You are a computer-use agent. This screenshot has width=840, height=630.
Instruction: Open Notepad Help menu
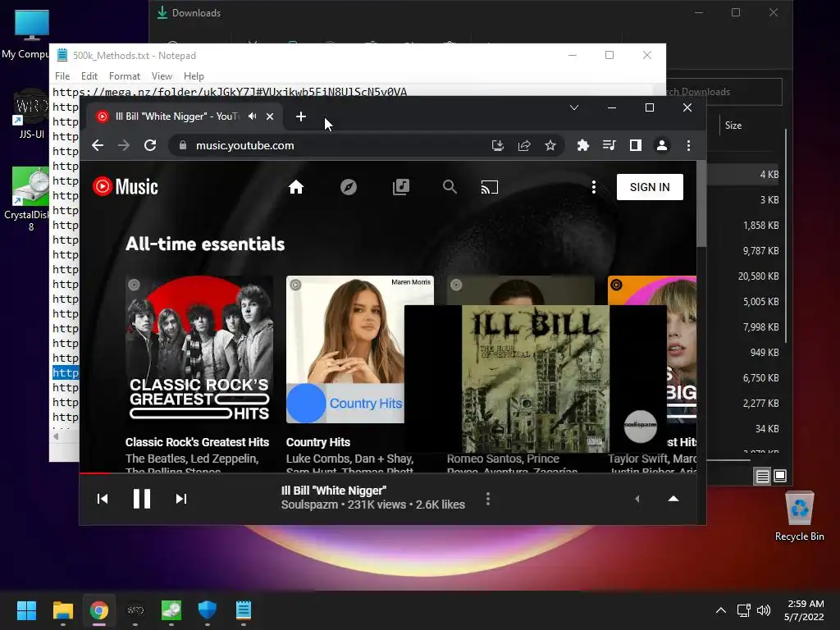pos(194,76)
